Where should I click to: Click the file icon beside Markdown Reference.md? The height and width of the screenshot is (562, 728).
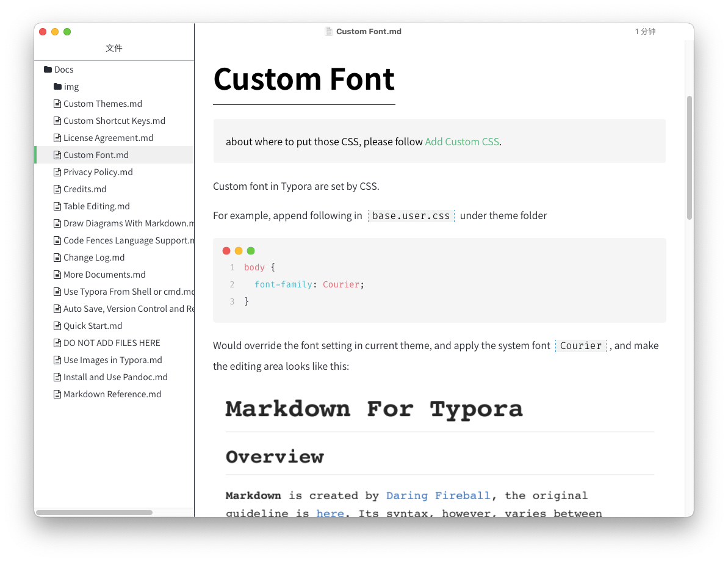(x=57, y=394)
